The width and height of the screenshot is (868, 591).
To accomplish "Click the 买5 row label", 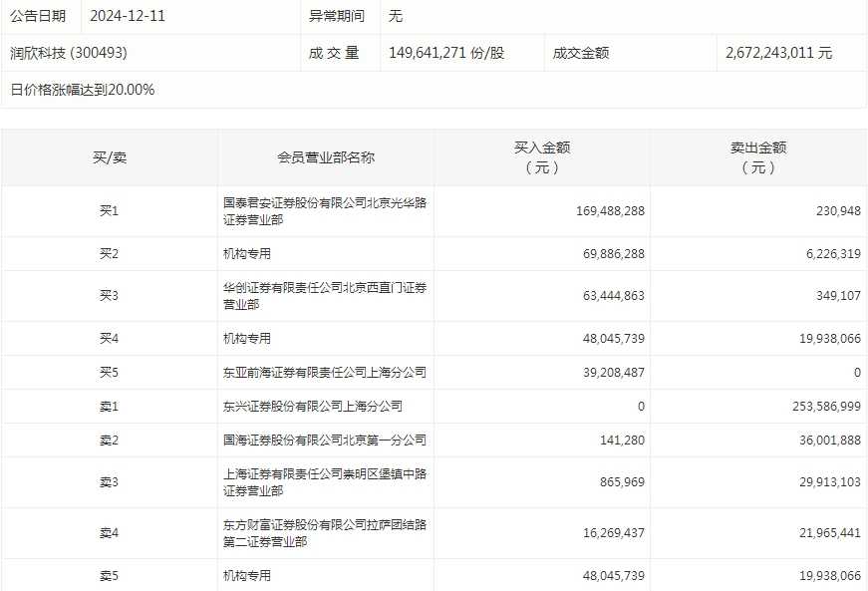I will (109, 373).
